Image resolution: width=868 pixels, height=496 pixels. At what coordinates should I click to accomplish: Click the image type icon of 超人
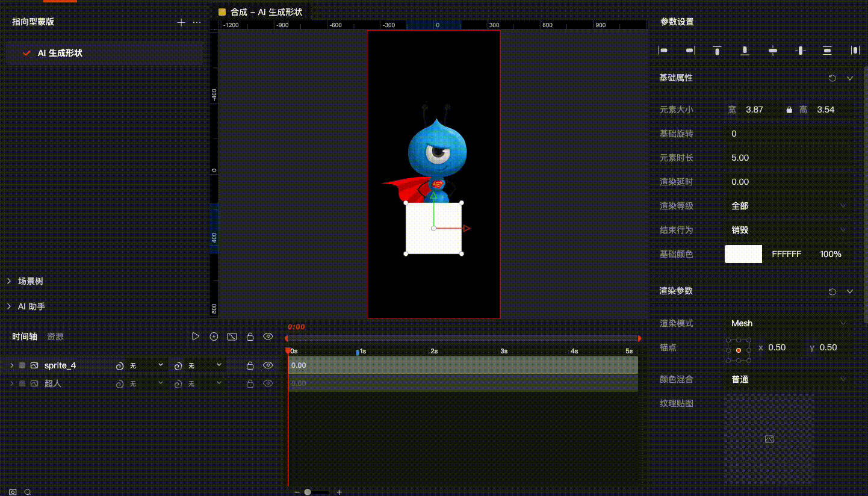34,383
